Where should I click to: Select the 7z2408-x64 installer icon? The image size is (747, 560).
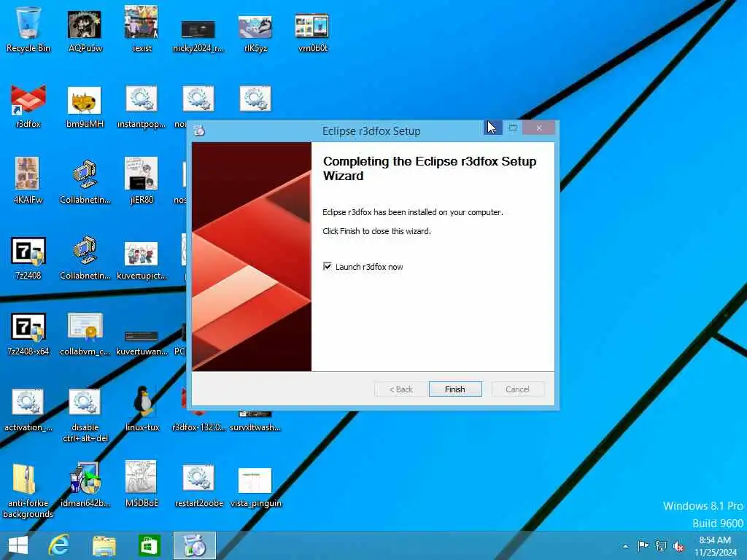[28, 333]
